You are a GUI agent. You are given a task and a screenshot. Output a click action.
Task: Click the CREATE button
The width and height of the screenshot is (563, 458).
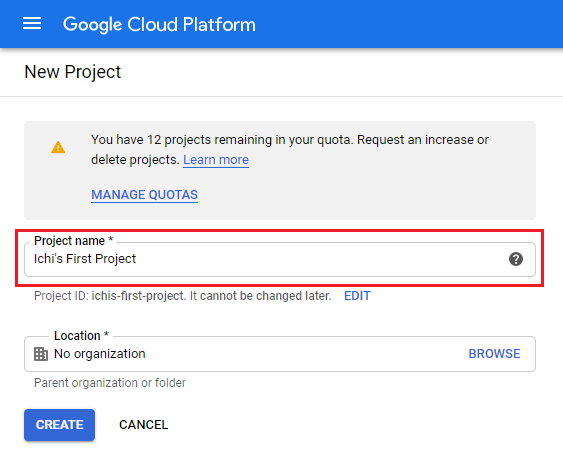coord(60,425)
